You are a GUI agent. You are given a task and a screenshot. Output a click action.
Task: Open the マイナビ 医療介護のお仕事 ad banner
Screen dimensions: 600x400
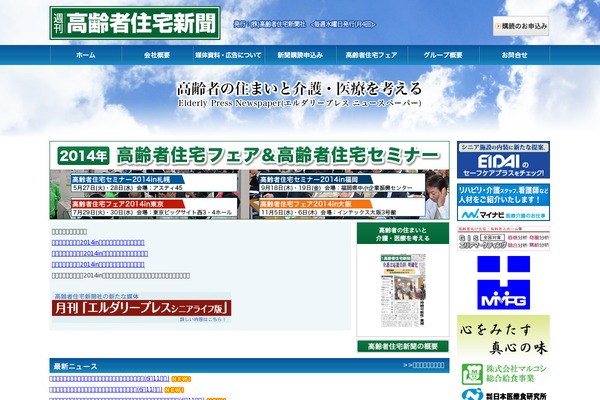pos(503,202)
